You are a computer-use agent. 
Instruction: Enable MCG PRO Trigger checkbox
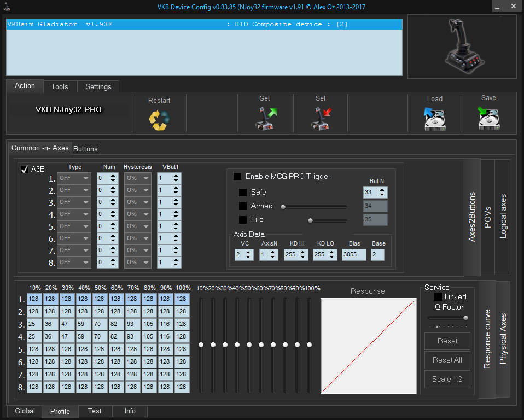[x=237, y=177]
